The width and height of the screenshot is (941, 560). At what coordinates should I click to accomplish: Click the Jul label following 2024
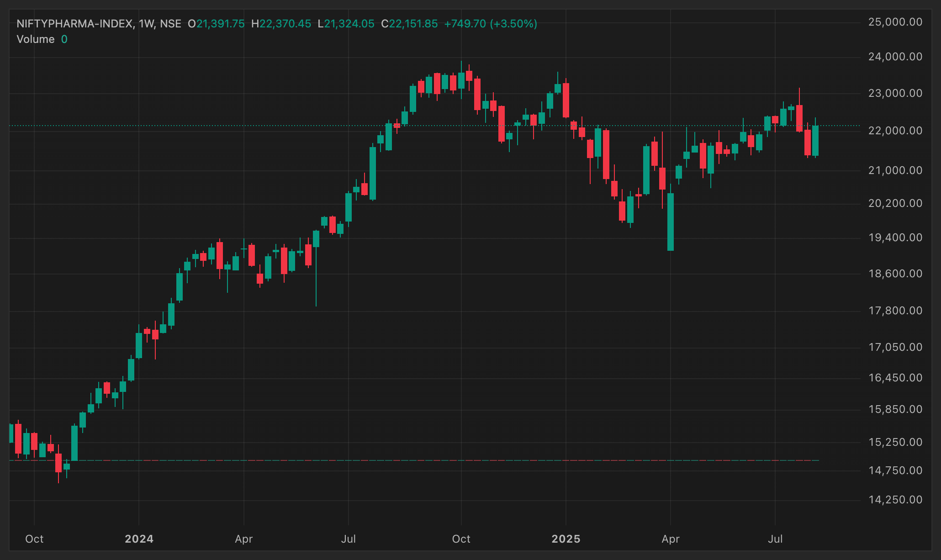coord(349,539)
